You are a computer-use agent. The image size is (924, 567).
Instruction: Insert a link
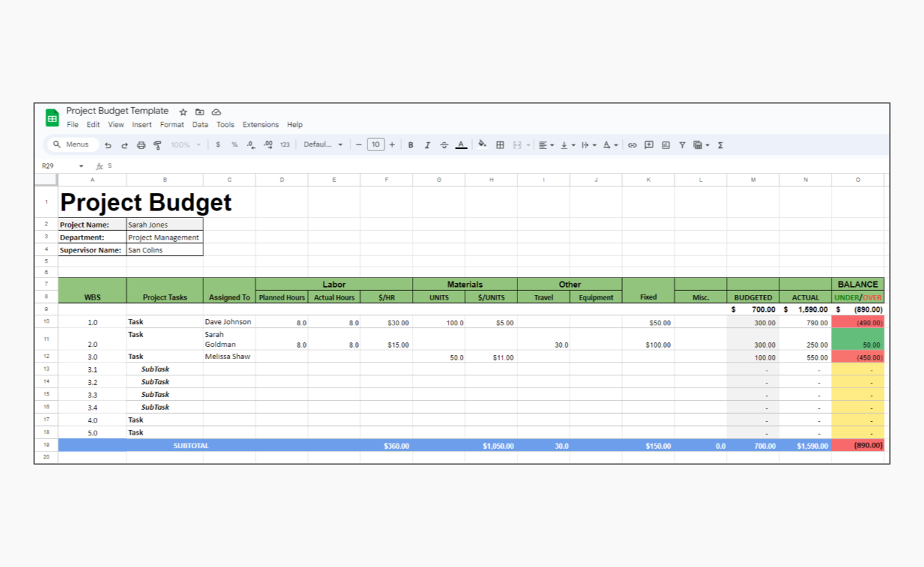pyautogui.click(x=632, y=144)
